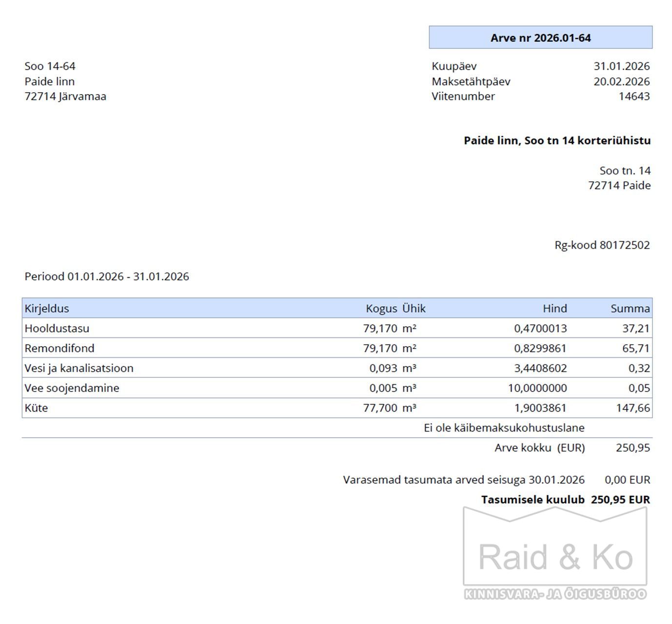The width and height of the screenshot is (672, 624).
Task: Select the Hooldustasu row description
Action: pos(57,329)
